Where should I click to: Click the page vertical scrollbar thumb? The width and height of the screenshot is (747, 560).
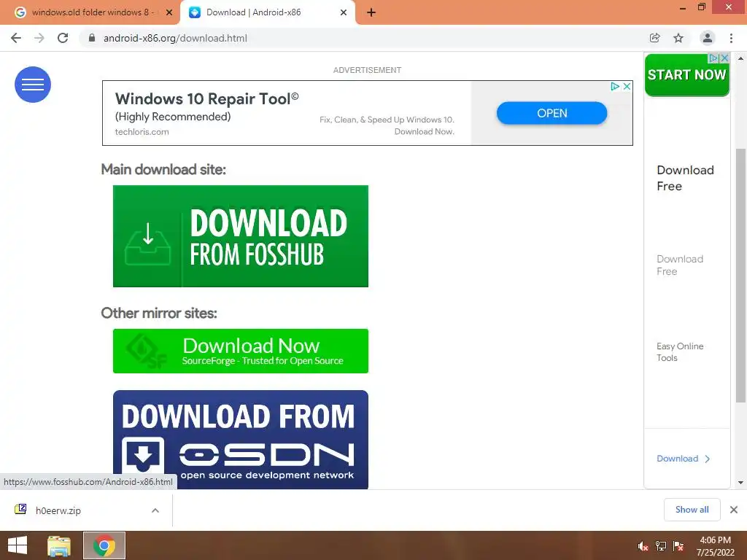pos(740,276)
